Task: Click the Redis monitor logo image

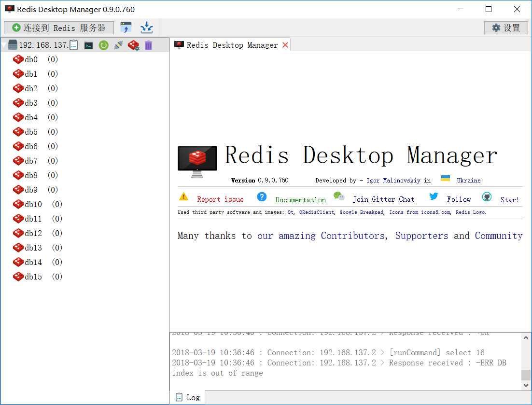Action: coord(197,162)
